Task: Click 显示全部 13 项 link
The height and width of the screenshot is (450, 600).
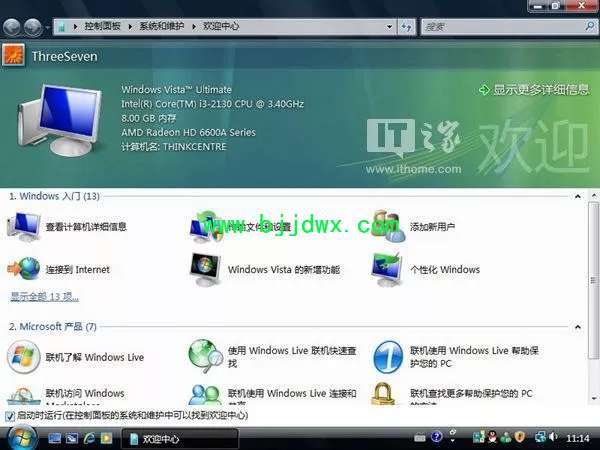Action: coord(44,297)
